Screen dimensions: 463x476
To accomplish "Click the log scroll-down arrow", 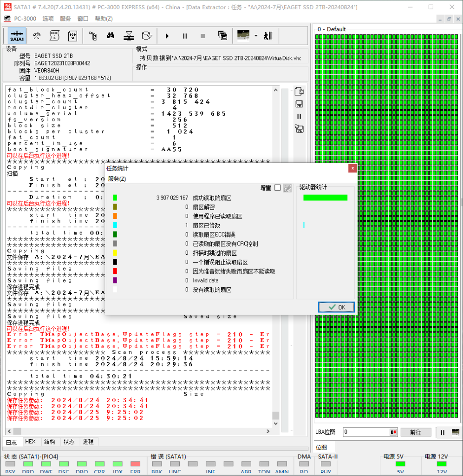I will coord(275,423).
